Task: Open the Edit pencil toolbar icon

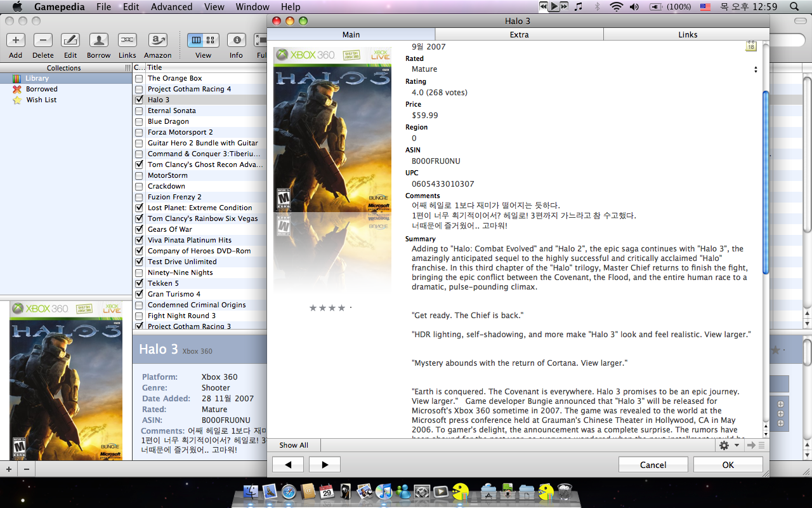Action: [x=70, y=40]
